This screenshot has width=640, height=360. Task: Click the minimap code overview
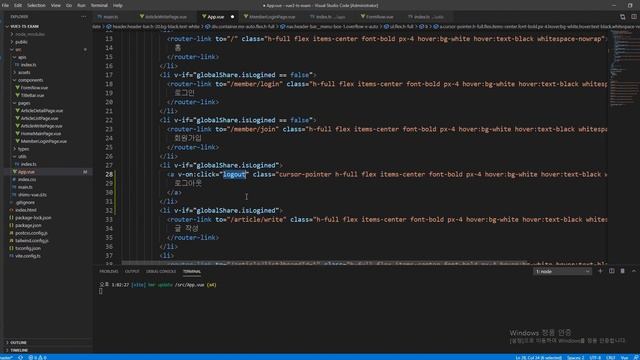(x=624, y=69)
